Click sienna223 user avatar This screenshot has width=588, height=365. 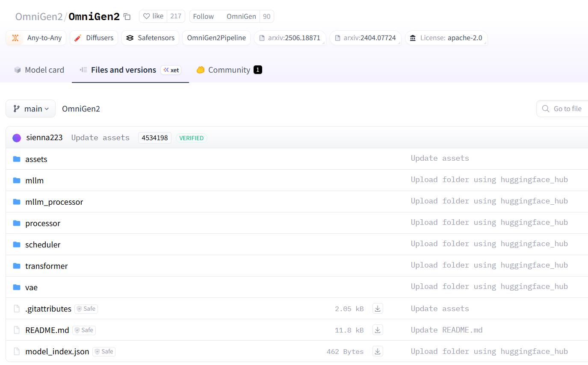click(x=17, y=138)
